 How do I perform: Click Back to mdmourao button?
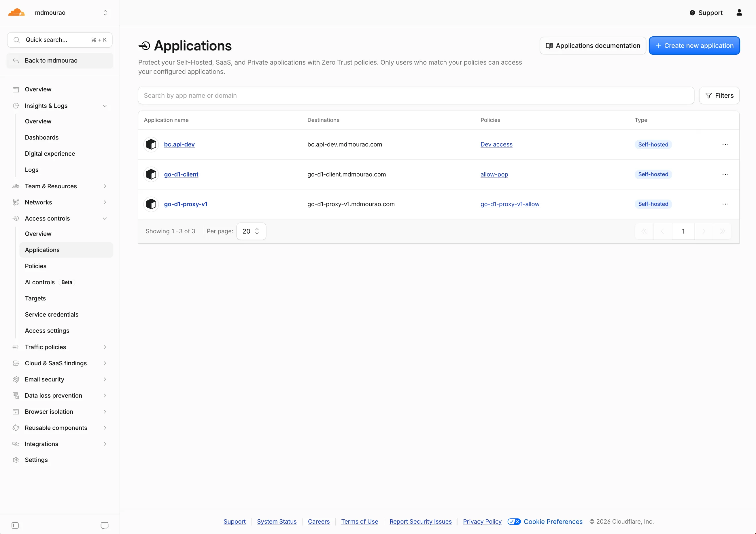(x=60, y=61)
